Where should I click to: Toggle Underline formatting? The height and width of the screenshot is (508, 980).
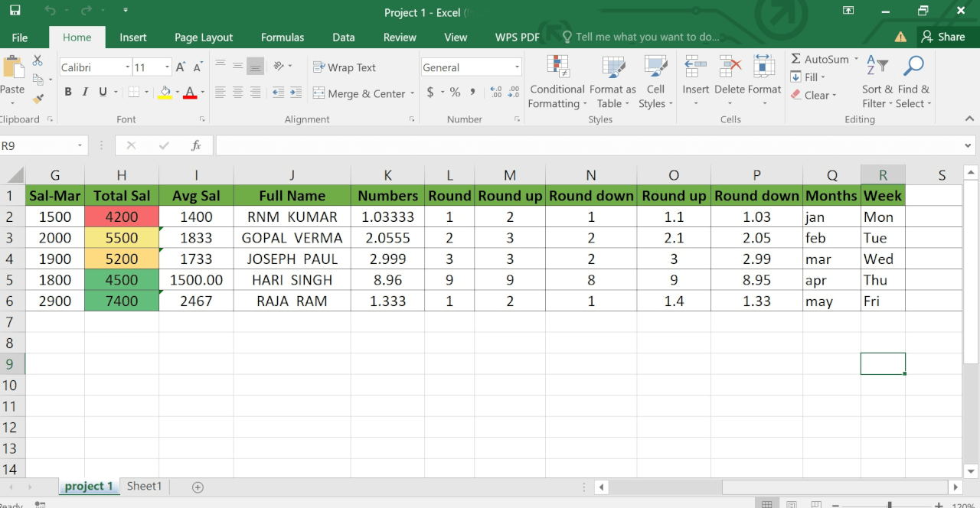(103, 93)
